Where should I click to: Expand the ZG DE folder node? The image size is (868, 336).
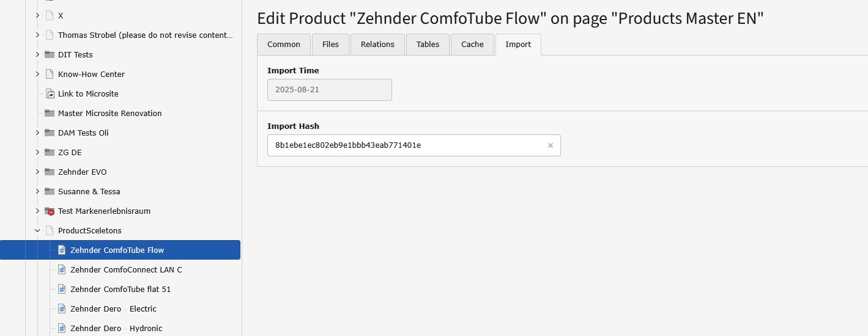click(x=37, y=152)
